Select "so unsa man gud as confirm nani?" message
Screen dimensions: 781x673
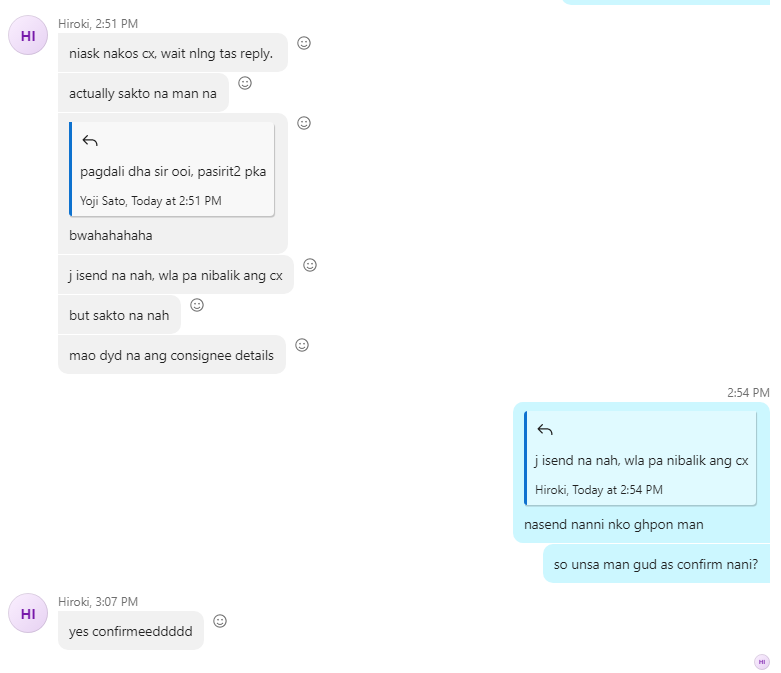click(x=656, y=564)
